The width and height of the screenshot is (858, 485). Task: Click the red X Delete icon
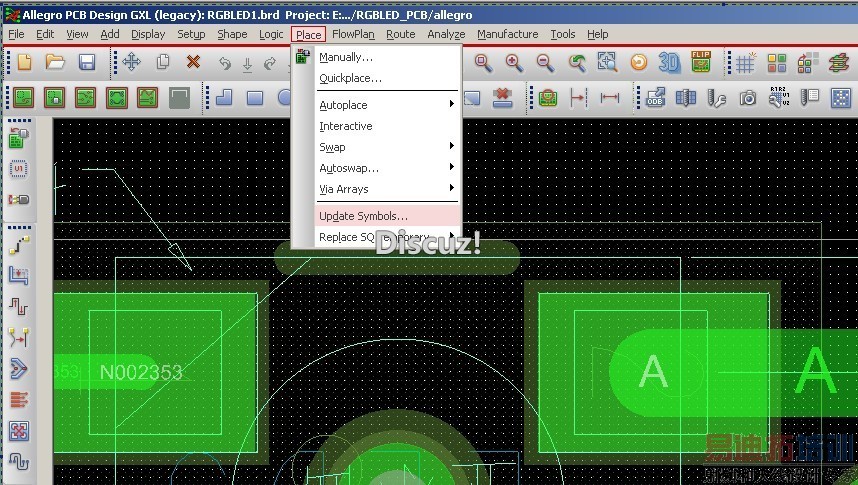point(193,61)
